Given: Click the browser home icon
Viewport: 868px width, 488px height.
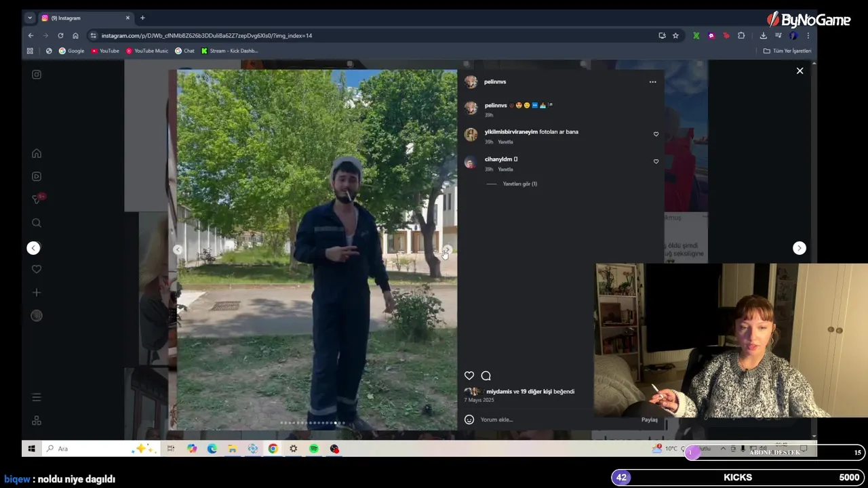Looking at the screenshot, I should click(x=75, y=35).
